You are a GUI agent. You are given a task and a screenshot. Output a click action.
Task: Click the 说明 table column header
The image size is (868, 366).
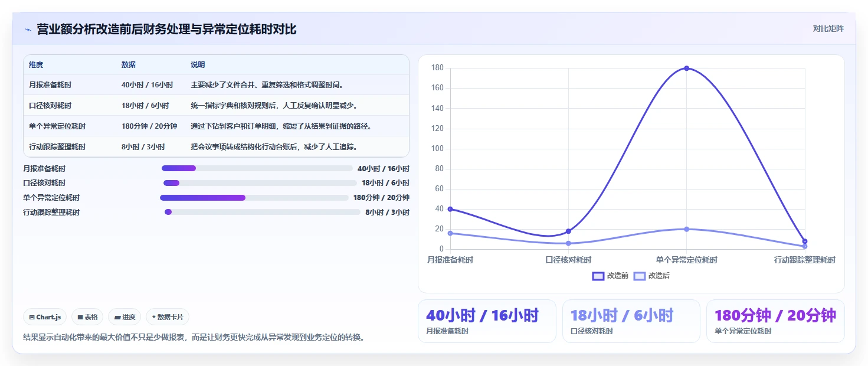pyautogui.click(x=198, y=65)
